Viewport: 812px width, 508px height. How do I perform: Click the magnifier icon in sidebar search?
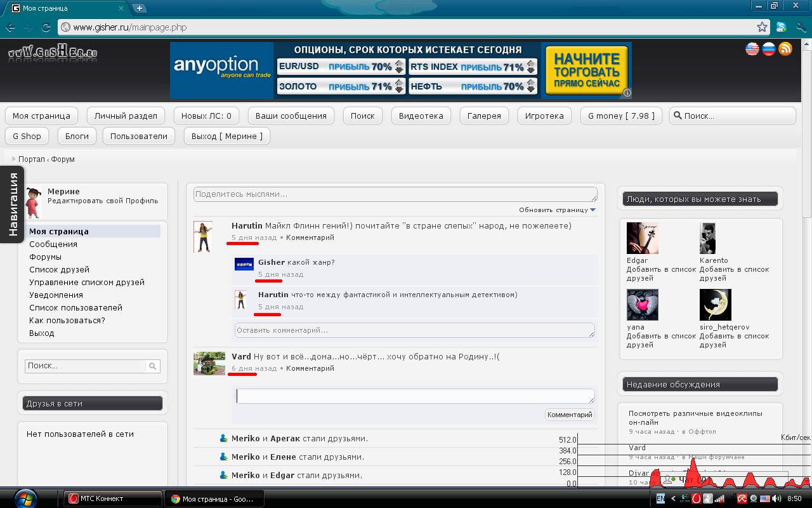tap(152, 366)
